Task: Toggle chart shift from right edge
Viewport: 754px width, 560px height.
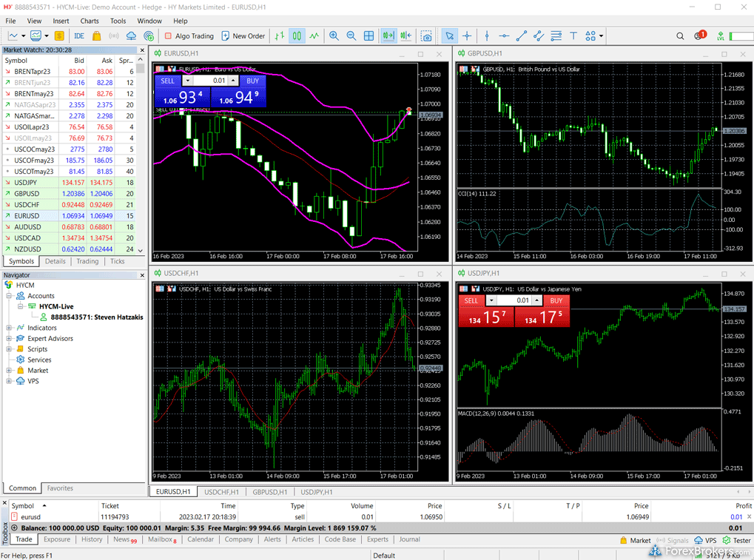Action: [x=406, y=36]
